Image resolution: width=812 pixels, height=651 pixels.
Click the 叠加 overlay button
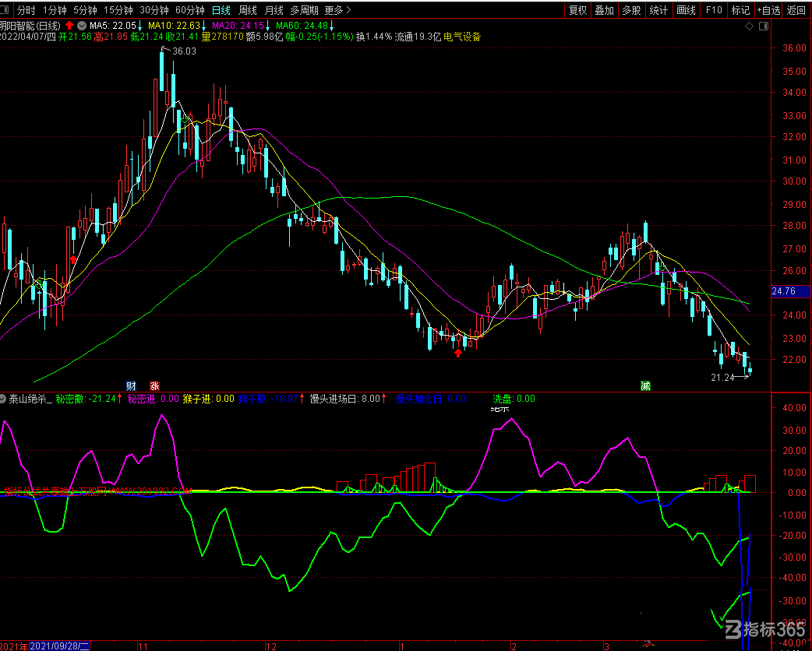605,10
